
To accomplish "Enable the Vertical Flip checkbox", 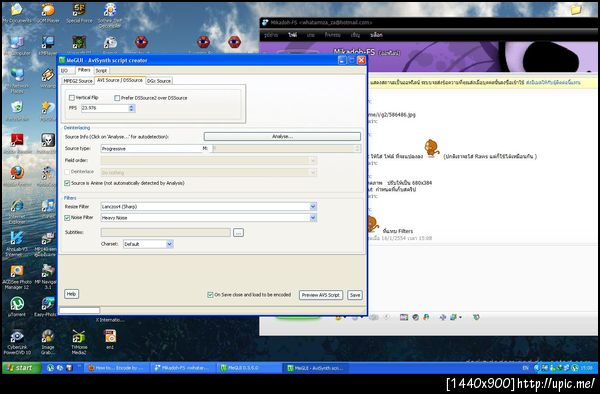I will tap(72, 98).
